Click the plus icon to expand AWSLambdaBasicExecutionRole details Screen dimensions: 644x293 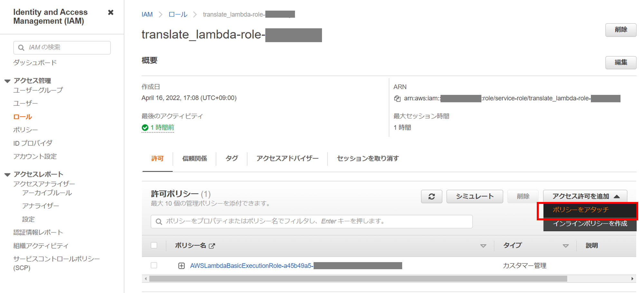[181, 266]
